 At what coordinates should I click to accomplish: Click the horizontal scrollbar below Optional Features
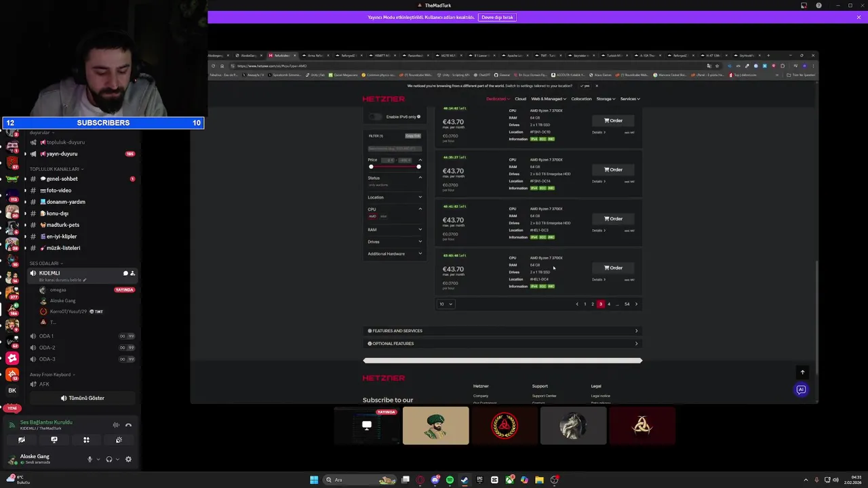click(502, 361)
